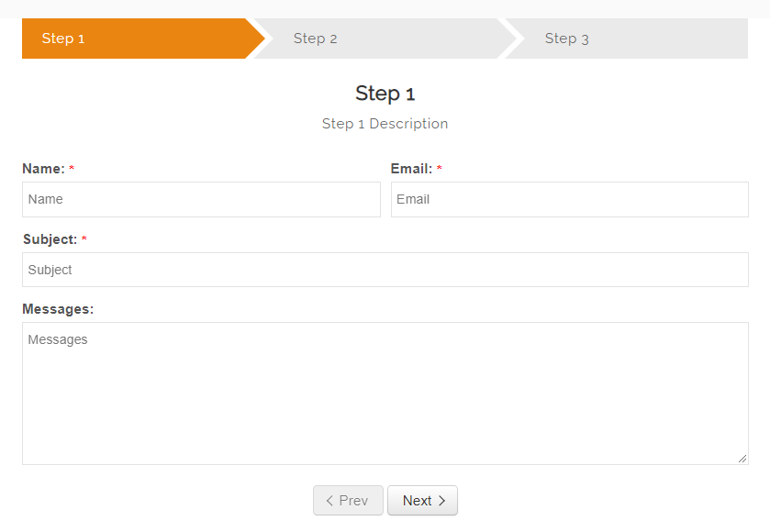Jump to the Step 3 tab
This screenshot has height=532, width=770.
click(566, 39)
